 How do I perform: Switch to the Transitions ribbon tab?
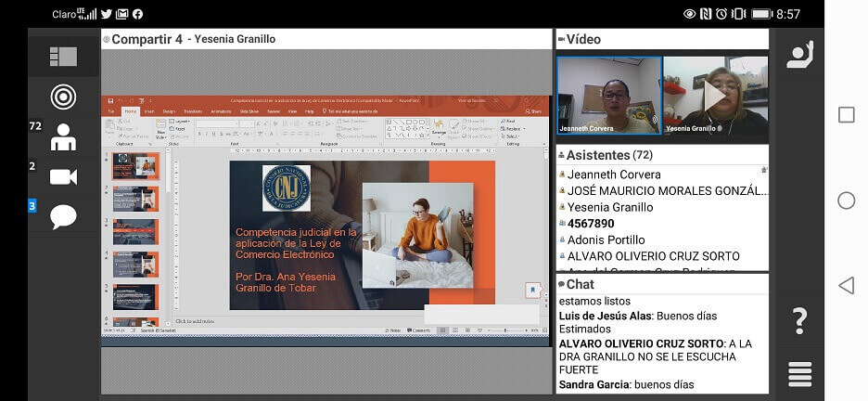click(x=193, y=111)
